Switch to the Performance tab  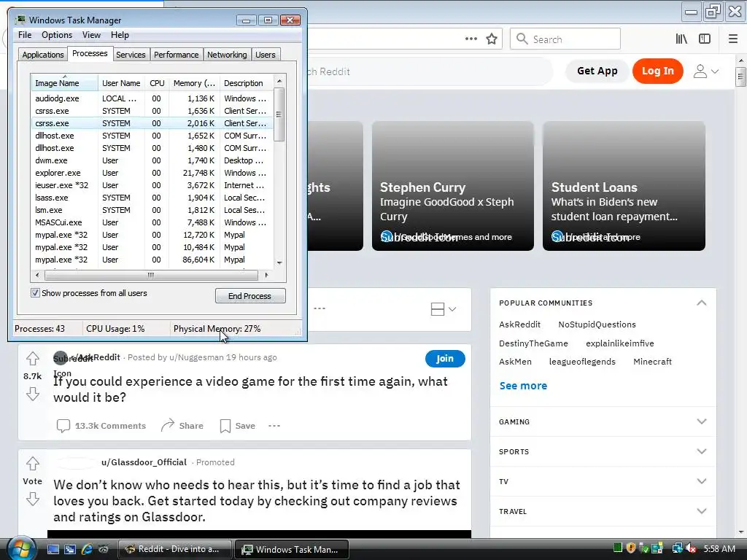point(177,55)
